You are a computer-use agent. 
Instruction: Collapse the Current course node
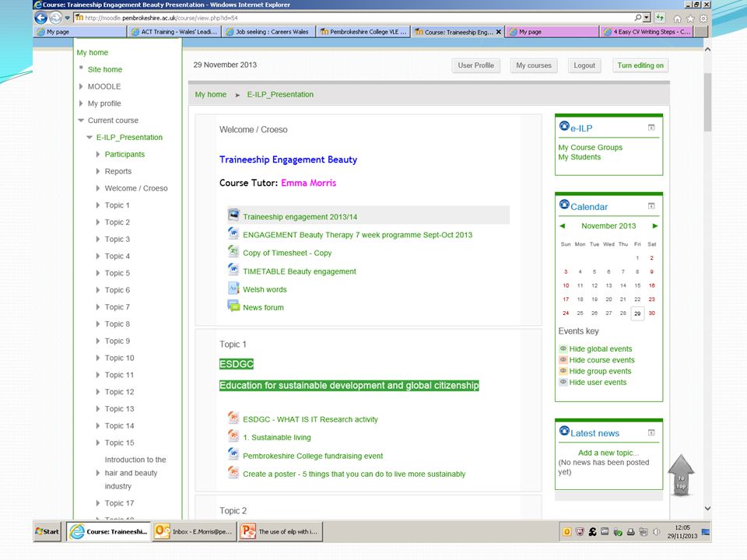[81, 120]
